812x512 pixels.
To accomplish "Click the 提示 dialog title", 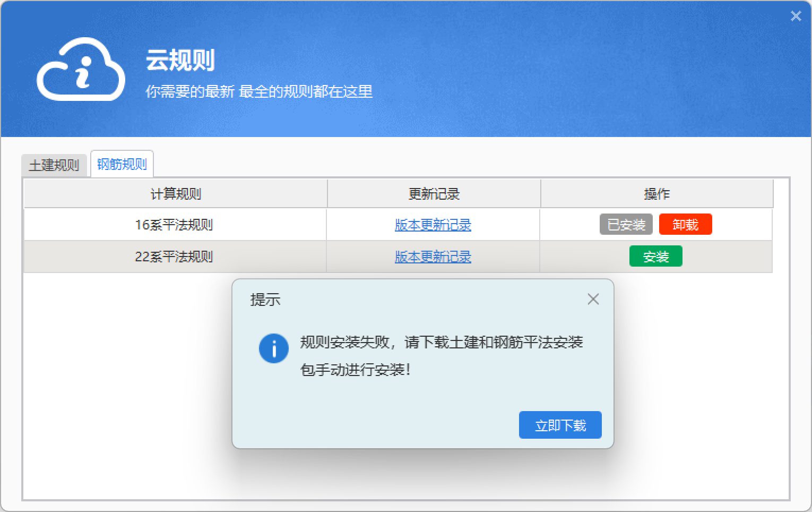I will pyautogui.click(x=265, y=300).
